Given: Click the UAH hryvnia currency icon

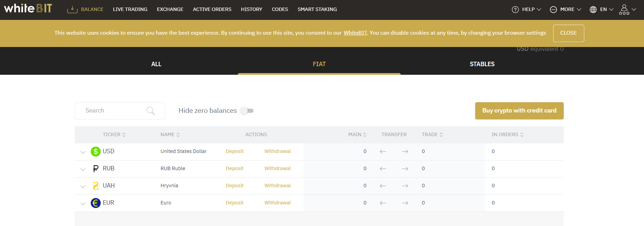Looking at the screenshot, I should pos(95,186).
